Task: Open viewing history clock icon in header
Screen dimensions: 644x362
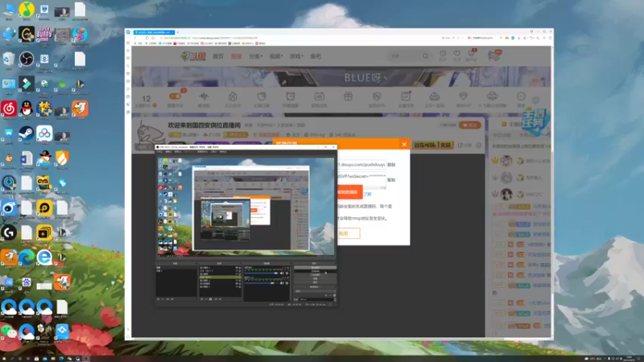Action: click(443, 53)
